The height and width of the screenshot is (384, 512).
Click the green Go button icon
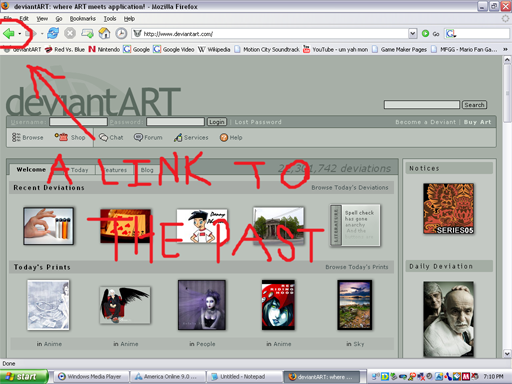click(x=425, y=34)
